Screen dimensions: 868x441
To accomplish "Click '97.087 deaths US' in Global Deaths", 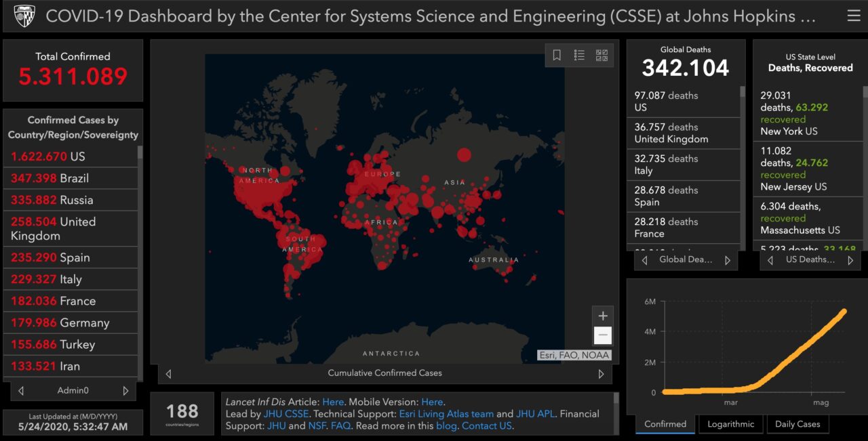I will tap(685, 102).
